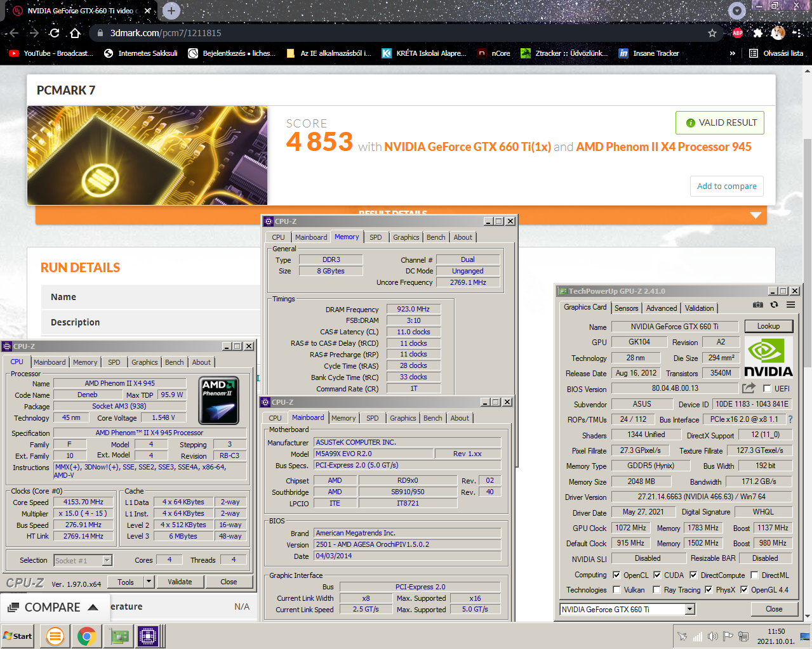Open the CPU-Z taskbar icon
The image size is (812, 649).
tap(148, 636)
